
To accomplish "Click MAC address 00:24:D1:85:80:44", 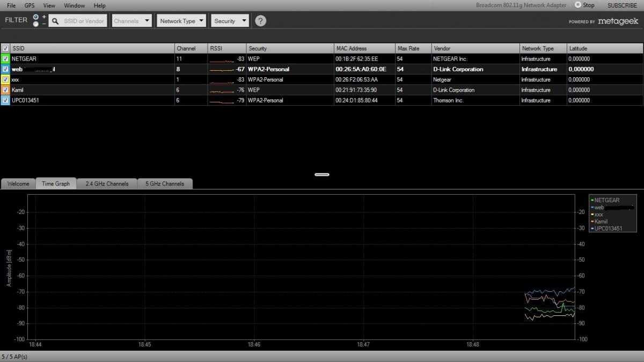I will tap(357, 100).
